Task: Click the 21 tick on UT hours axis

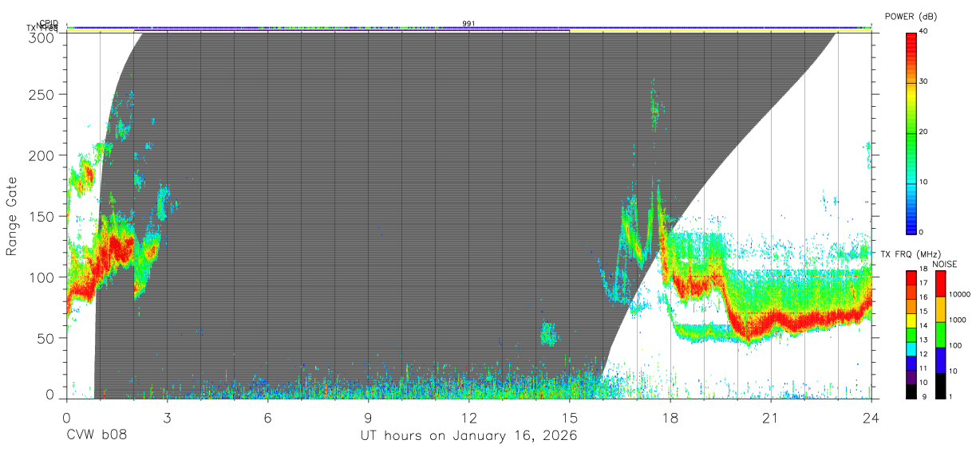Action: (771, 417)
